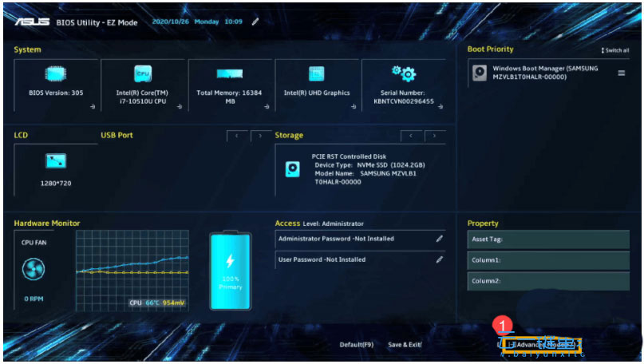Click the LCD display icon for 1280*720
Screen dimensions: 644x364
click(x=56, y=161)
